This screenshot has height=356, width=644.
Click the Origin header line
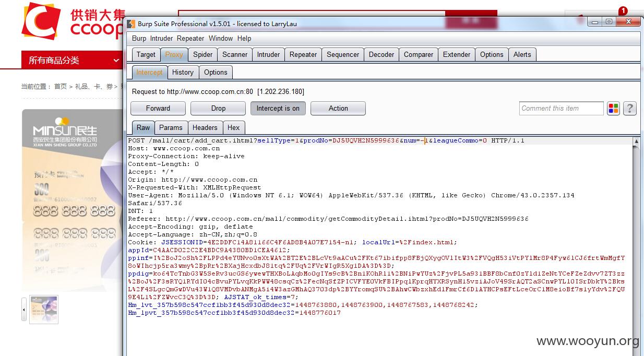pyautogui.click(x=193, y=180)
